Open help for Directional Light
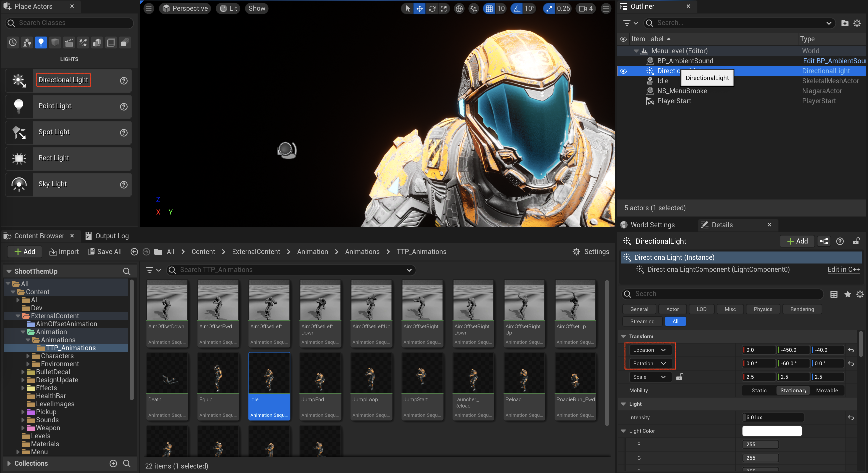This screenshot has width=868, height=473. click(x=124, y=80)
